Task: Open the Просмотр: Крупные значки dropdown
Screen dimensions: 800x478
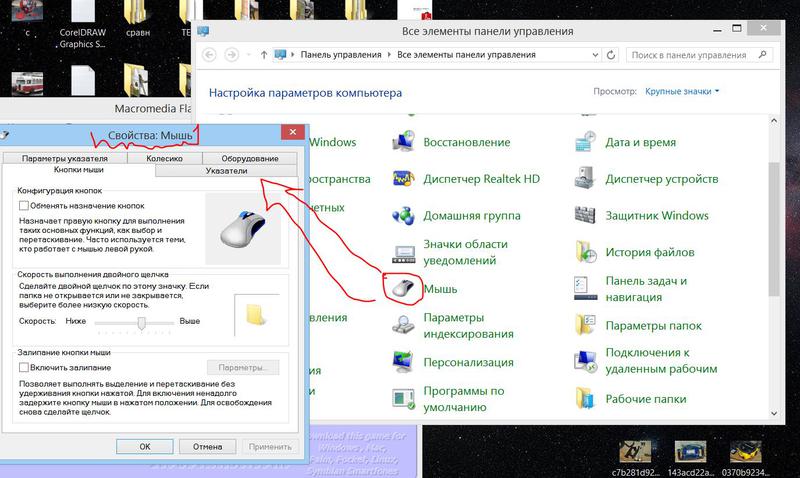Action: [682, 91]
